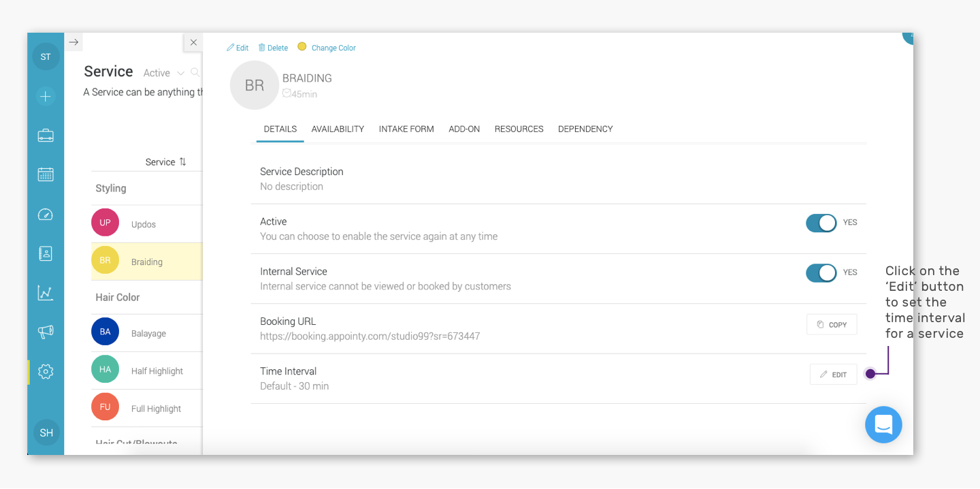The height and width of the screenshot is (489, 980).
Task: Switch to the Add-On tab
Action: (x=464, y=129)
